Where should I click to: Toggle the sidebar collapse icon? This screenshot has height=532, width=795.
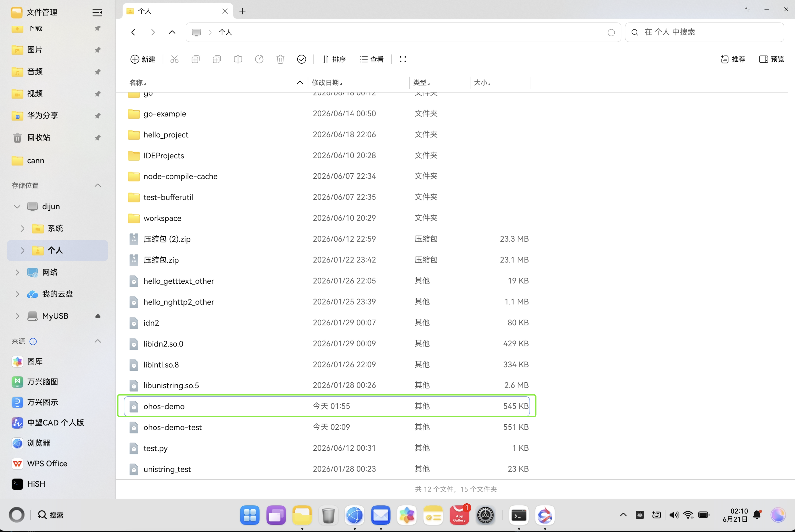97,13
